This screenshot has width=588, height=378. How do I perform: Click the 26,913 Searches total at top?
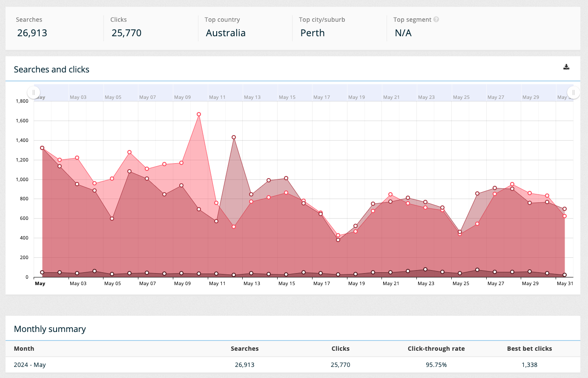pyautogui.click(x=32, y=33)
